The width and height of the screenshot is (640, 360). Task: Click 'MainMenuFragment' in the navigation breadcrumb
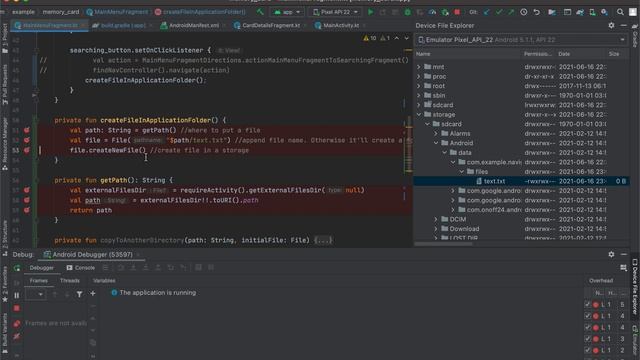pyautogui.click(x=117, y=12)
